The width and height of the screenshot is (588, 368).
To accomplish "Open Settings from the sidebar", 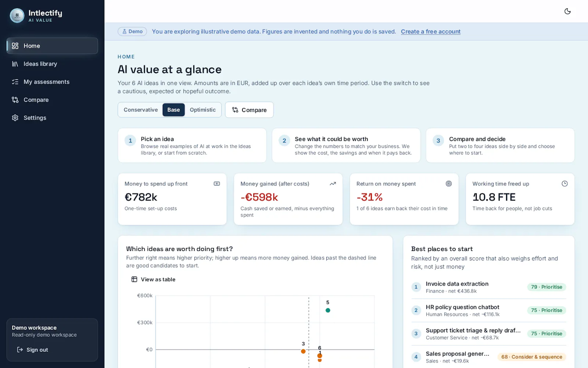I will coord(52,118).
